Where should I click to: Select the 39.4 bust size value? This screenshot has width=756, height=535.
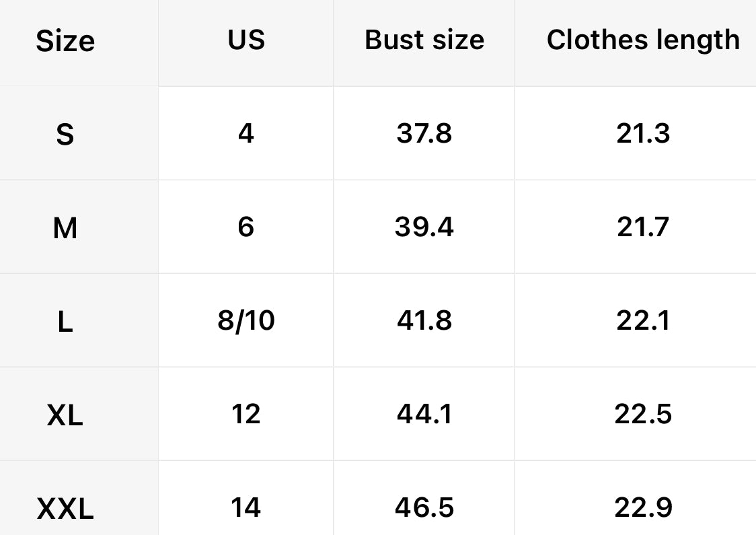coord(424,227)
